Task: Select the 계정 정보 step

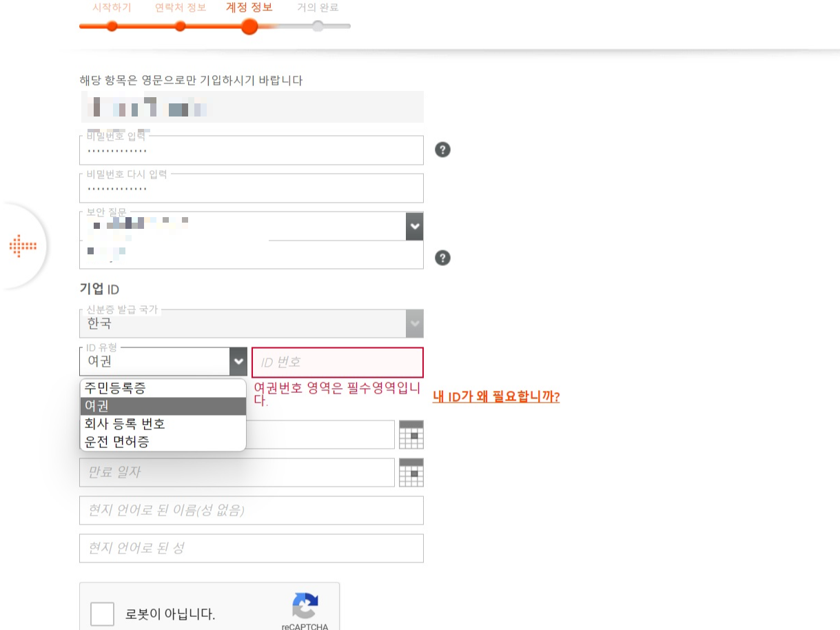Action: pyautogui.click(x=249, y=8)
